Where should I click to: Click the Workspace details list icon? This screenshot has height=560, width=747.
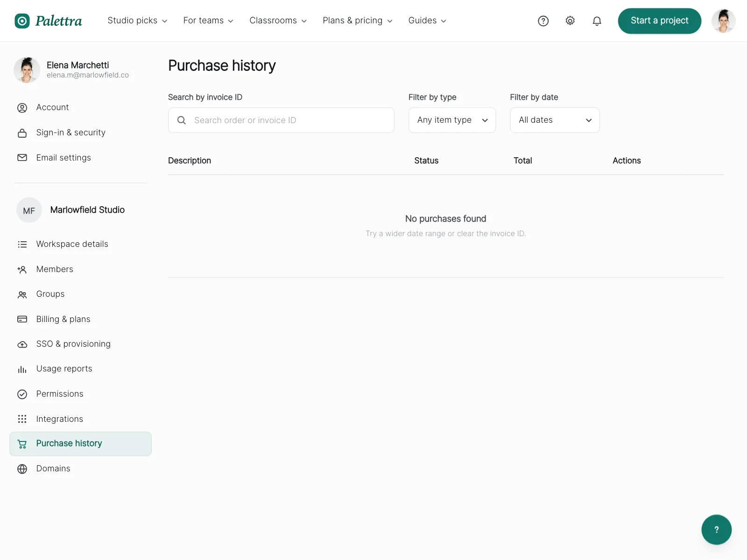[22, 245]
